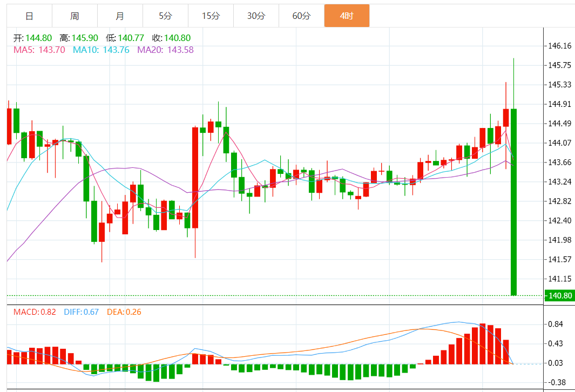
Task: Select the active 4时 timeframe tab
Action: coord(347,16)
